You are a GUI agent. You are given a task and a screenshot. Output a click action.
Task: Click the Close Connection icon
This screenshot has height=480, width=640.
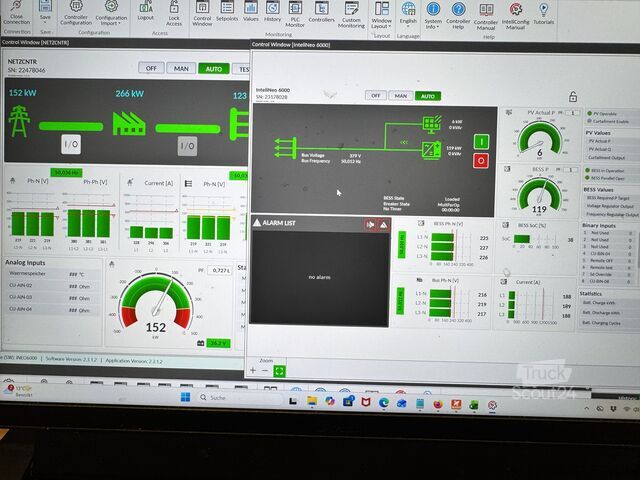coord(16,12)
